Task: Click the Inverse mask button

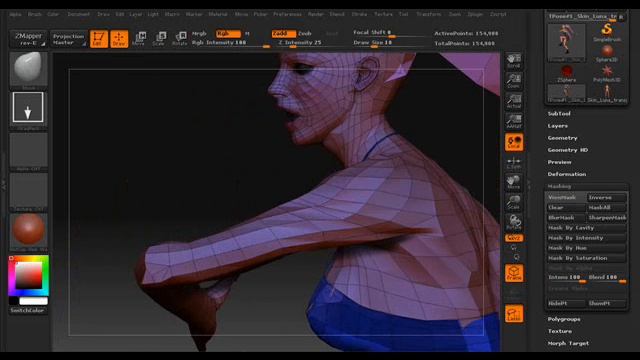Action: [607, 197]
